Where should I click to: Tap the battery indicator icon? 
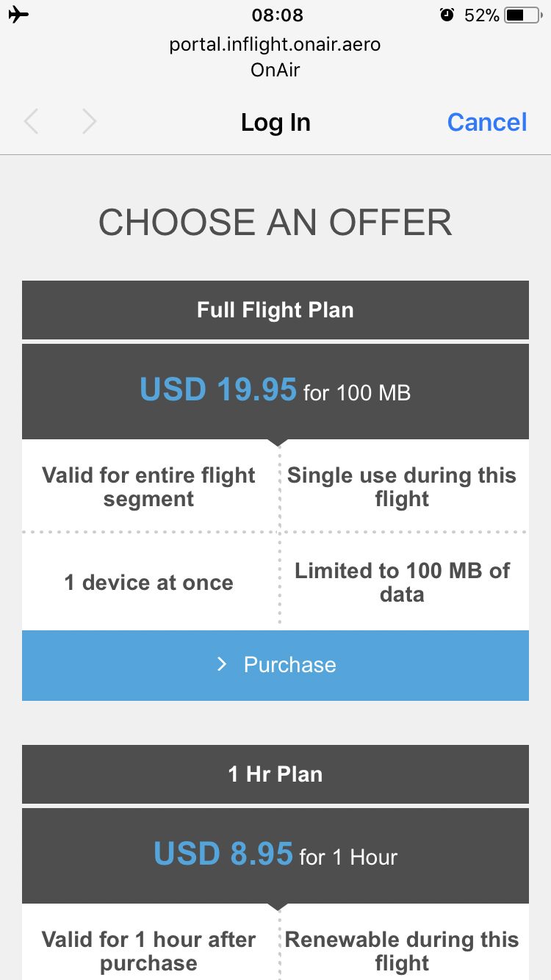point(523,15)
